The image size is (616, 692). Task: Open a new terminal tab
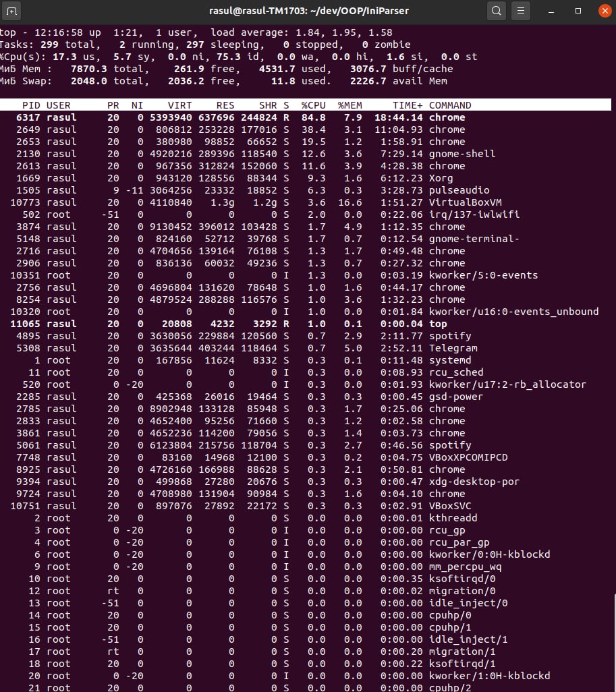coord(11,11)
